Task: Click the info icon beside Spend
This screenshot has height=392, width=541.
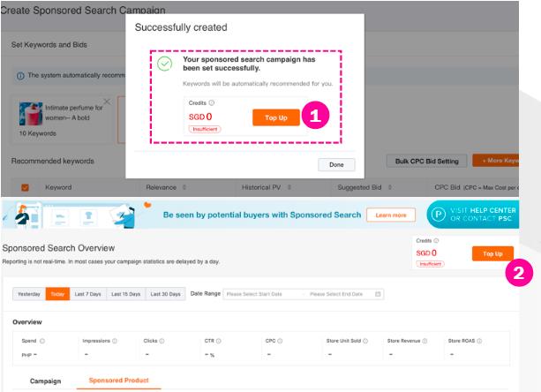Action: point(42,340)
